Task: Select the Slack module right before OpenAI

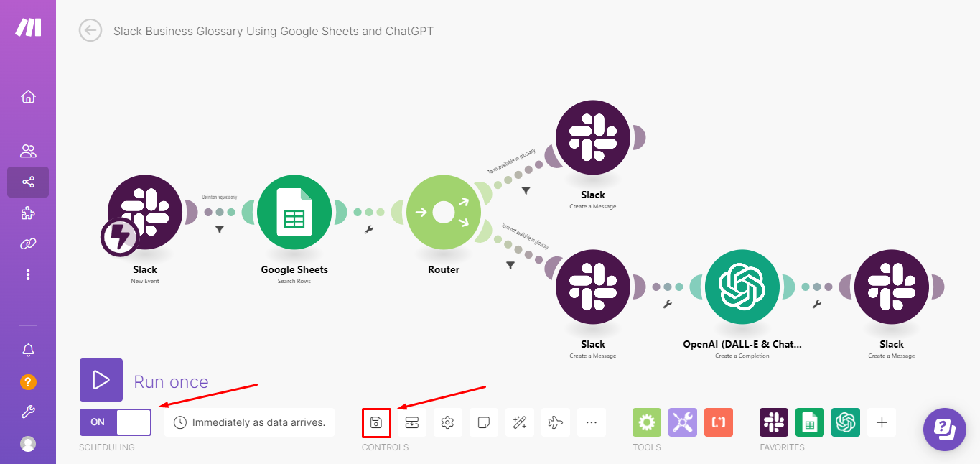Action: coord(593,287)
